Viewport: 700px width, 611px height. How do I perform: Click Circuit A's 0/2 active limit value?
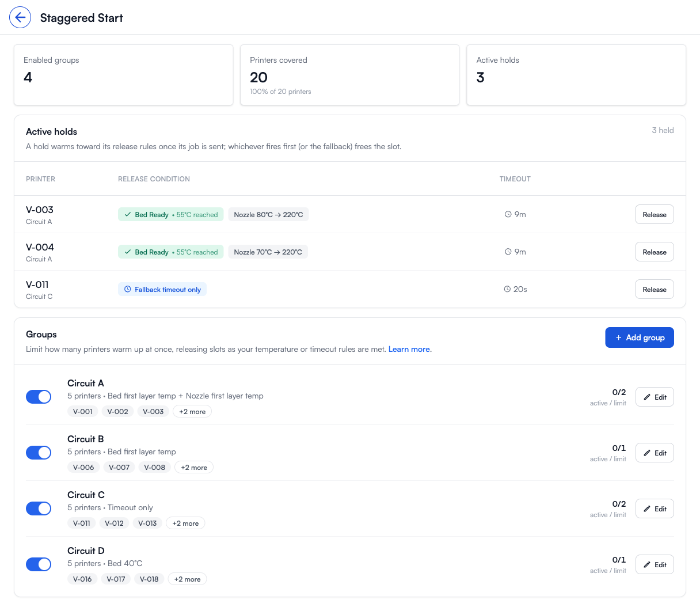point(619,392)
